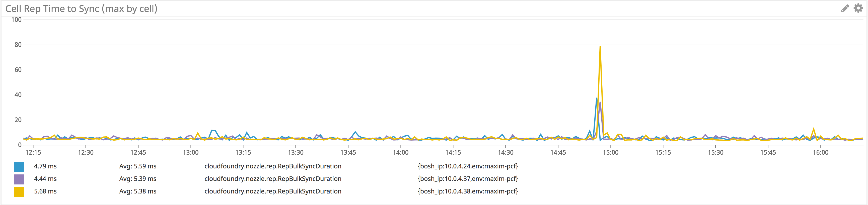The image size is (868, 205).
Task: Select the bosh_ip:10.0.4.37 tag in legend
Action: pos(468,179)
